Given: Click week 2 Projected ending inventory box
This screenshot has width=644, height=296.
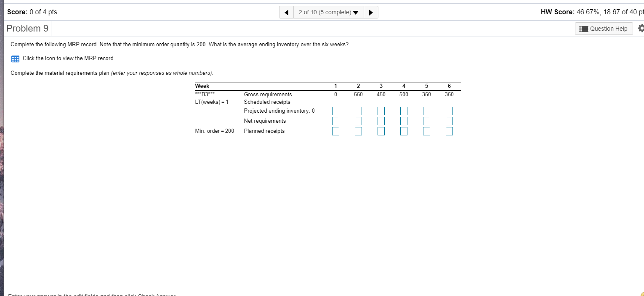Looking at the screenshot, I should [358, 111].
